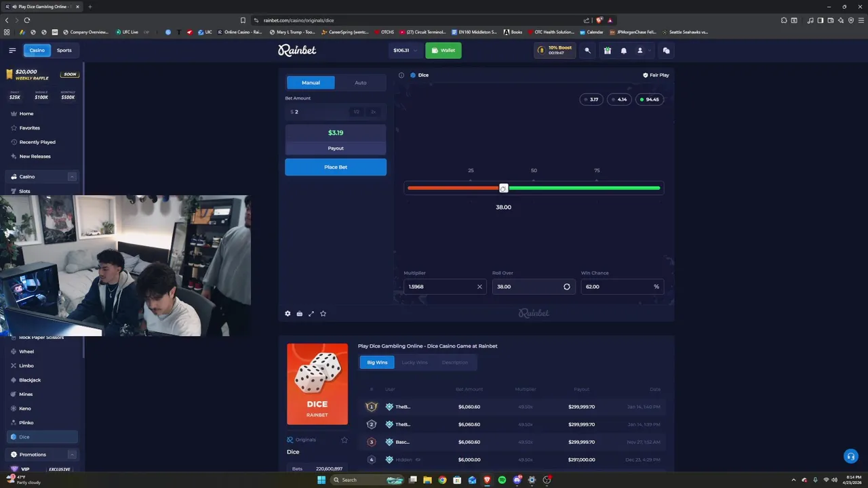The width and height of the screenshot is (868, 488).
Task: Open the balance currency dropdown
Action: tap(404, 50)
